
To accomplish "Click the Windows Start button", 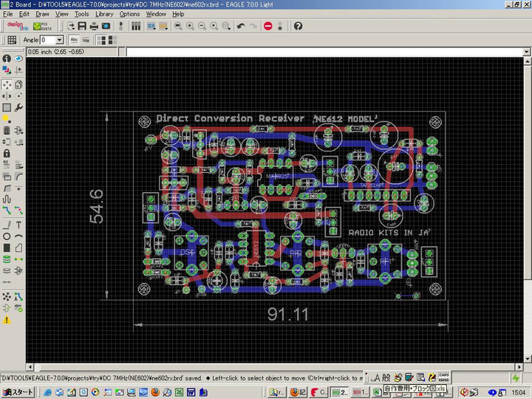I will tap(17, 392).
